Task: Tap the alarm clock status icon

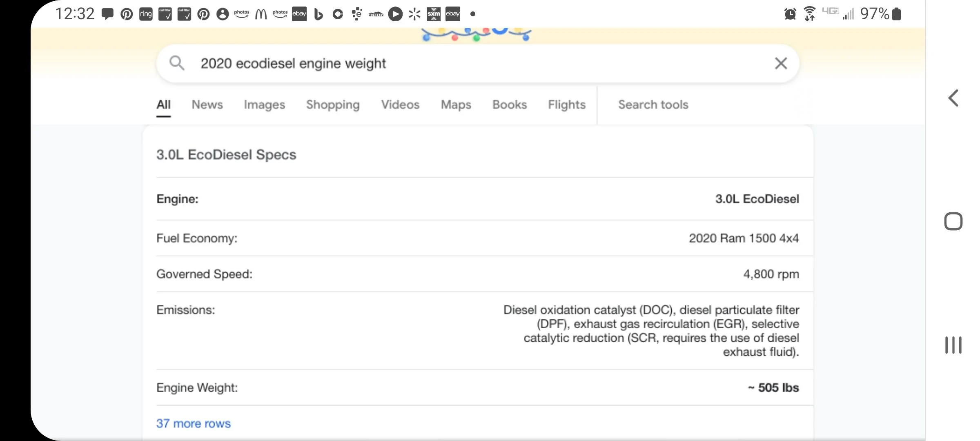Action: click(791, 14)
